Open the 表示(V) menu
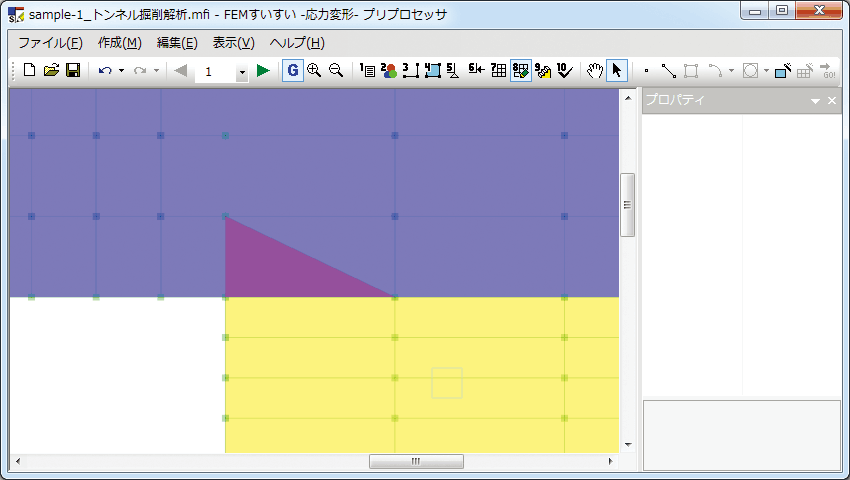 234,42
